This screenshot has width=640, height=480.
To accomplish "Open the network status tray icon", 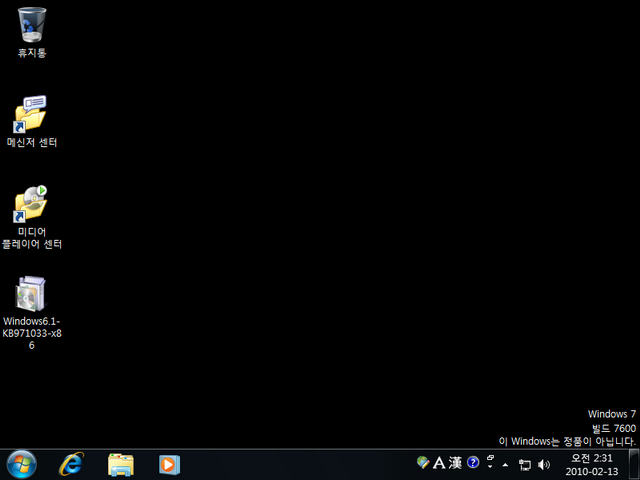I will 524,464.
